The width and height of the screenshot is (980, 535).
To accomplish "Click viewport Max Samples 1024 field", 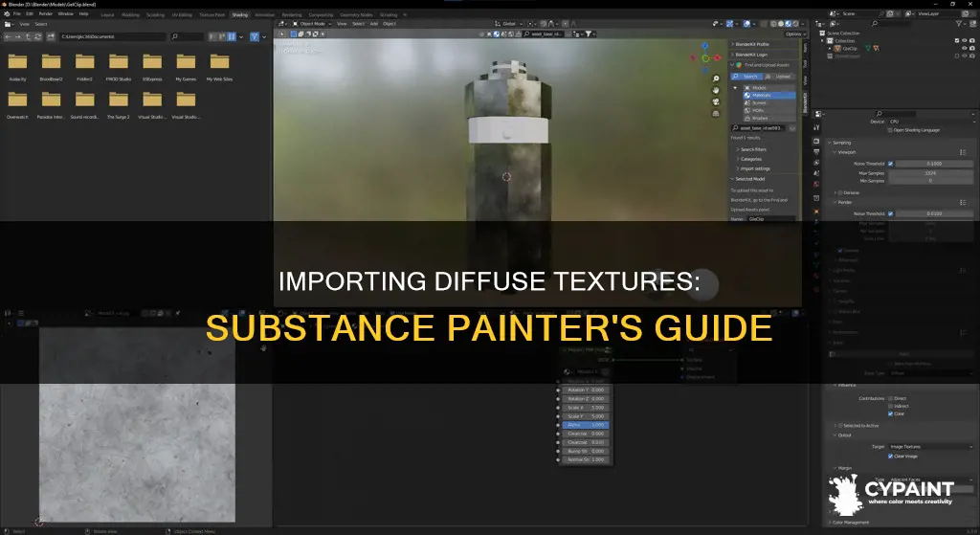I will pyautogui.click(x=930, y=173).
